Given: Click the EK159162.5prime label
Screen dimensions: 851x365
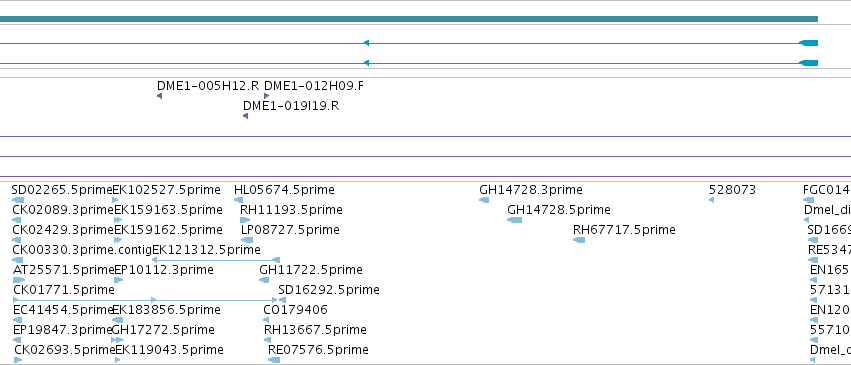Looking at the screenshot, I should pos(168,230).
